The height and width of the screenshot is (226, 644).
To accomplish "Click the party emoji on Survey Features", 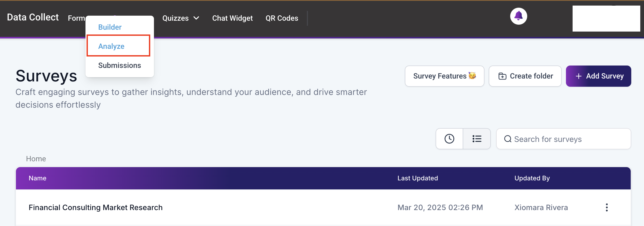I will click(472, 76).
